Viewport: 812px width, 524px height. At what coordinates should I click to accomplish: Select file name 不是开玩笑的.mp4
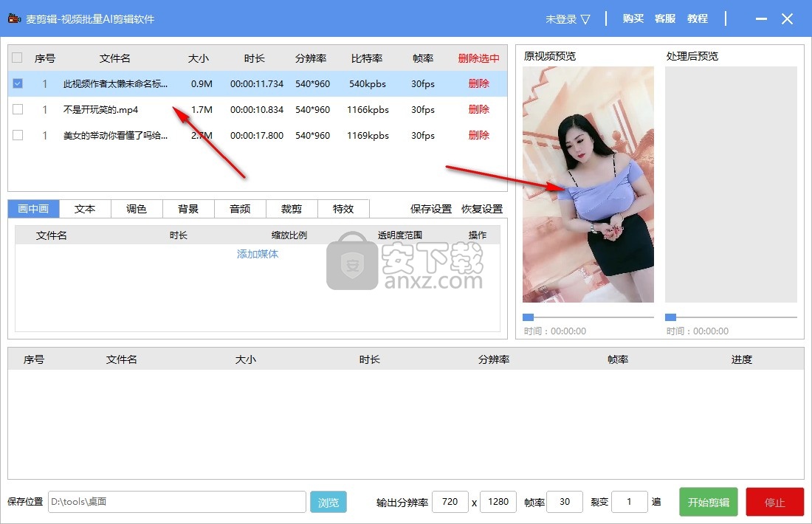point(100,110)
